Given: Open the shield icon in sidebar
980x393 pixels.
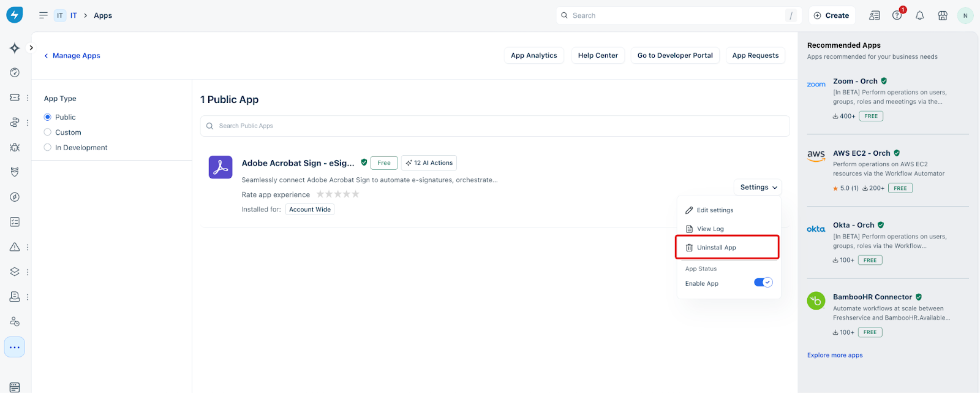Looking at the screenshot, I should pyautogui.click(x=15, y=172).
